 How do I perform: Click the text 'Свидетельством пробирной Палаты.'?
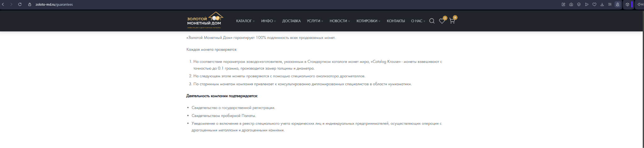click(224, 116)
